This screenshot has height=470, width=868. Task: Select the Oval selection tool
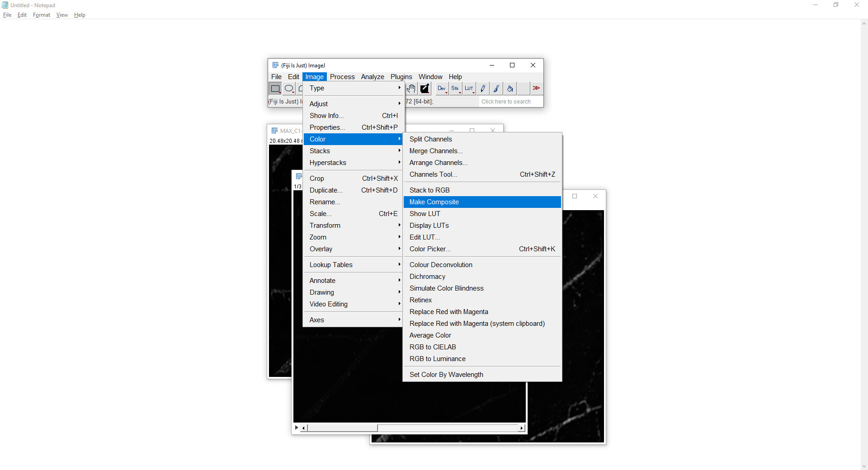click(x=289, y=89)
